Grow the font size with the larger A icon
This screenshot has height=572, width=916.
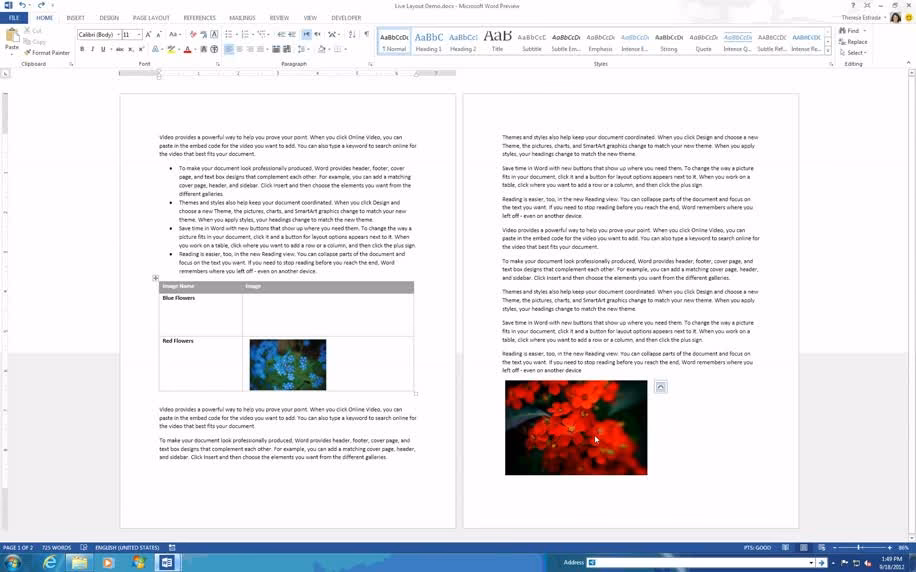click(x=148, y=34)
